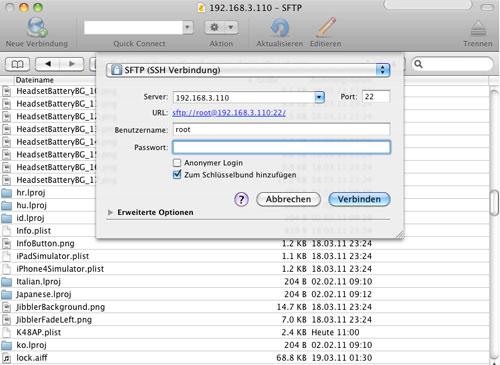
Task: Click the iPhone4Simulator.plist document icon
Action: coord(6,269)
